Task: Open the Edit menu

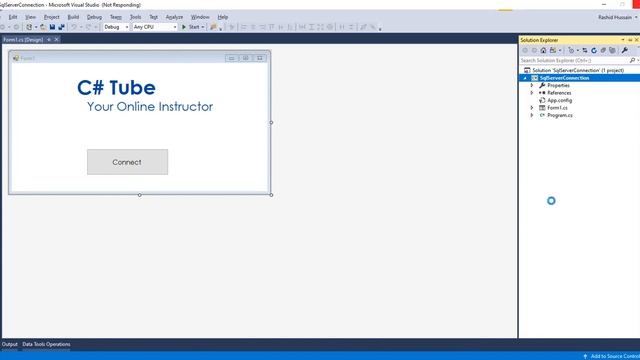Action: pyautogui.click(x=13, y=17)
